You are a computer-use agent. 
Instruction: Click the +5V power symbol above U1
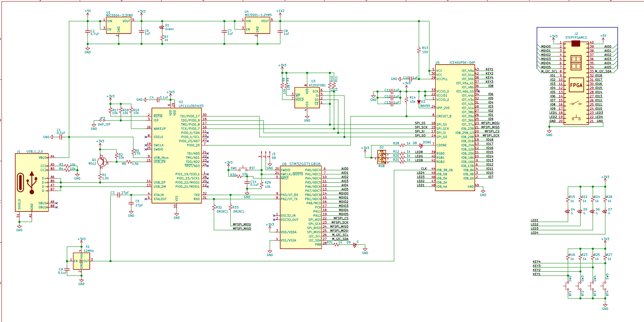coord(88,12)
